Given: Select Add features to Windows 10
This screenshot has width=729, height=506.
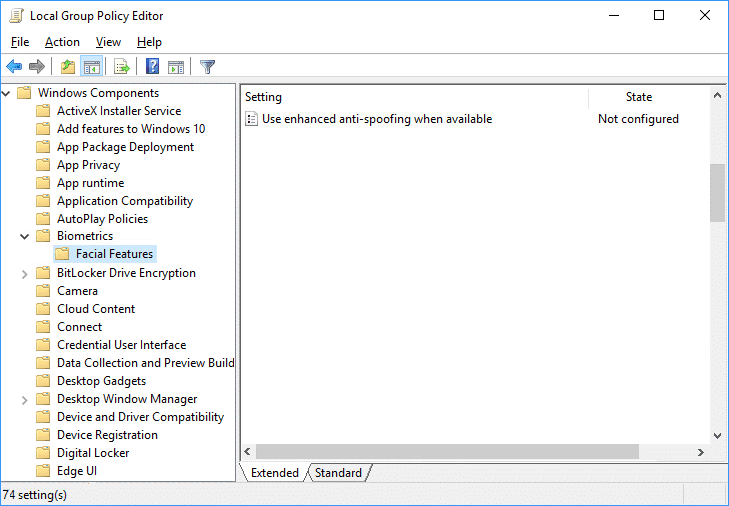Looking at the screenshot, I should tap(131, 128).
